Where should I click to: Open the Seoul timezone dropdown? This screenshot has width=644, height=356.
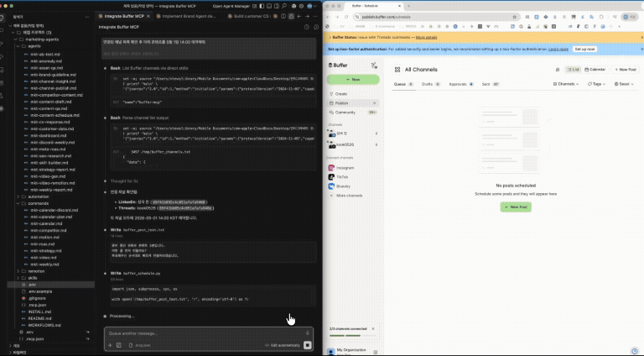pos(624,84)
